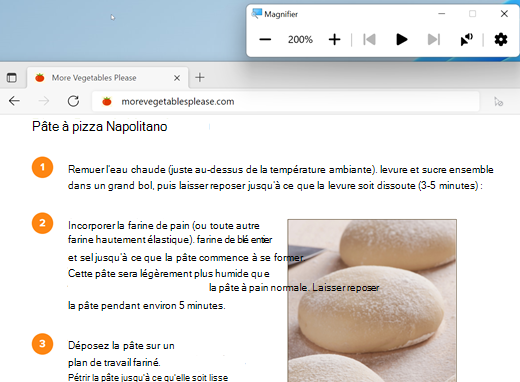This screenshot has height=382, width=520.
Task: Click text 'dans un grand bol'
Action: (x=111, y=185)
